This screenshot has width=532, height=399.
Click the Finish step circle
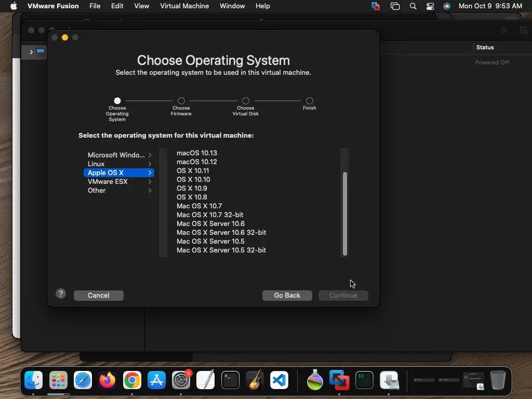[310, 101]
